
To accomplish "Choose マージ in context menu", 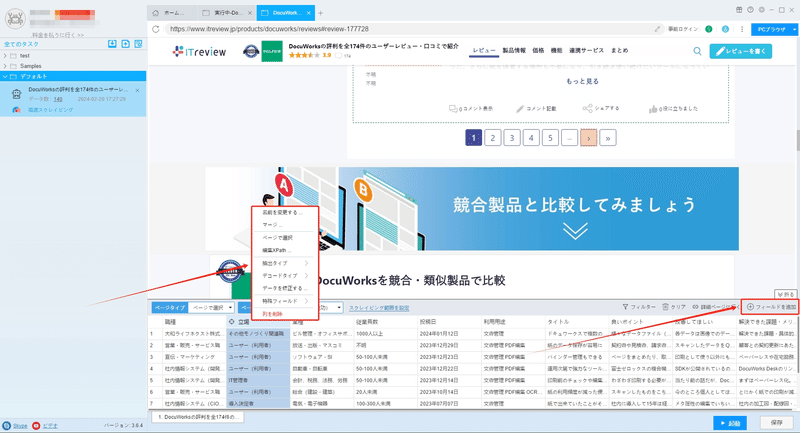I will (271, 225).
